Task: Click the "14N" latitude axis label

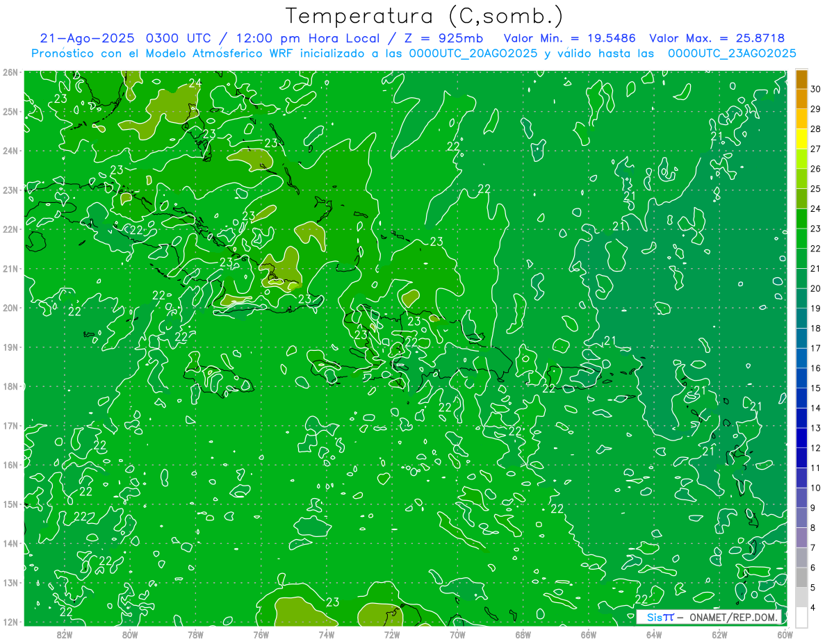Action: click(10, 543)
